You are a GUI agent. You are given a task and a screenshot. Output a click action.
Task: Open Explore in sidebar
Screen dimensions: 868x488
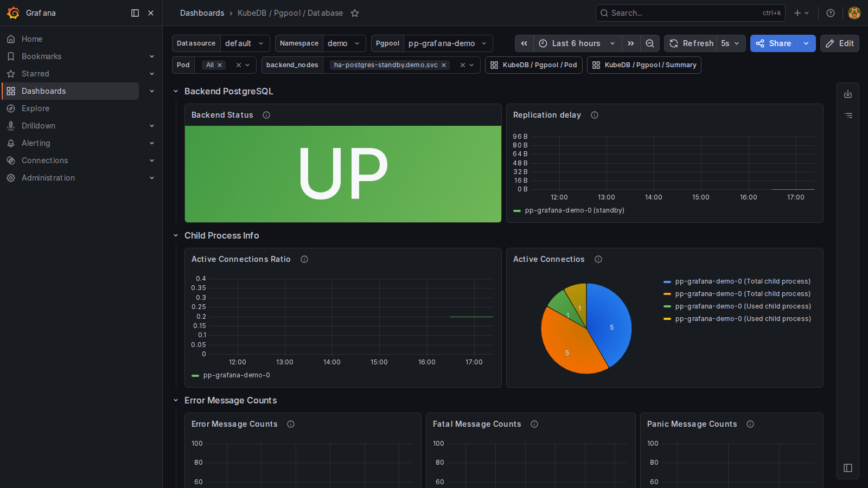(x=35, y=108)
